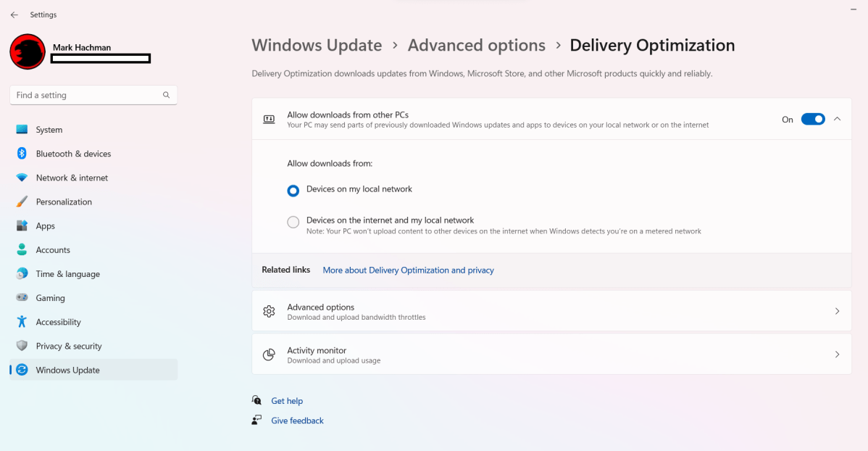The height and width of the screenshot is (451, 868).
Task: Click the On status label
Action: (x=787, y=120)
